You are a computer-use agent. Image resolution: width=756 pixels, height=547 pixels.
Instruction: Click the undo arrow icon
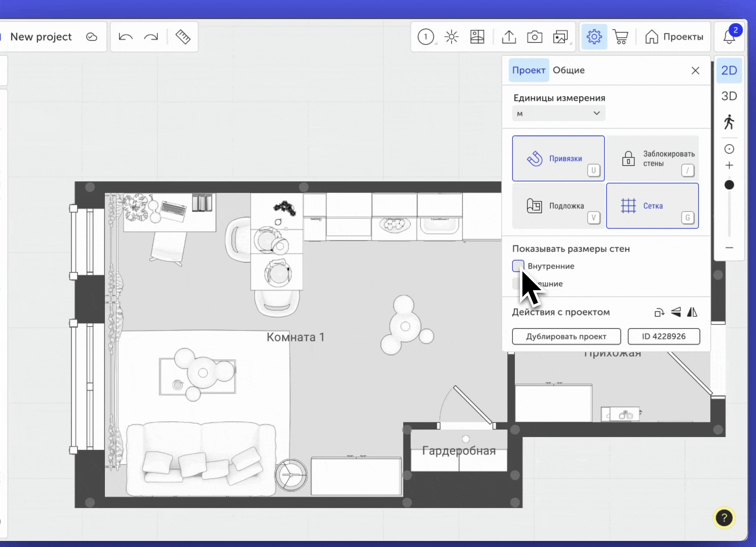click(125, 37)
